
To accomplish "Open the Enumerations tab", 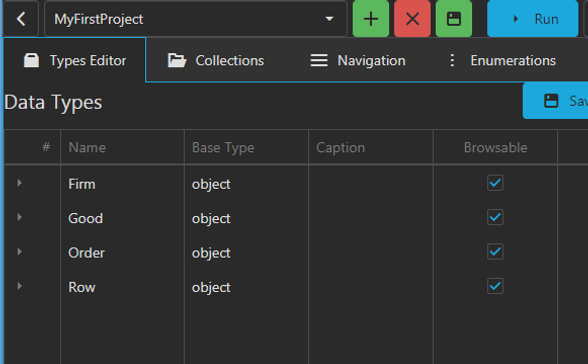I will (x=502, y=60).
